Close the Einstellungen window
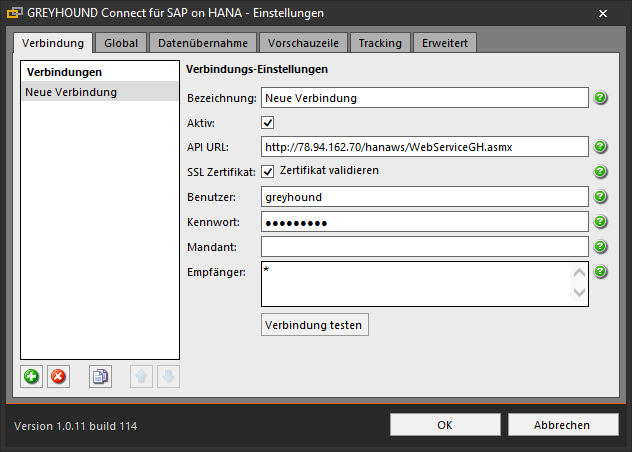Image resolution: width=632 pixels, height=452 pixels. coord(603,13)
